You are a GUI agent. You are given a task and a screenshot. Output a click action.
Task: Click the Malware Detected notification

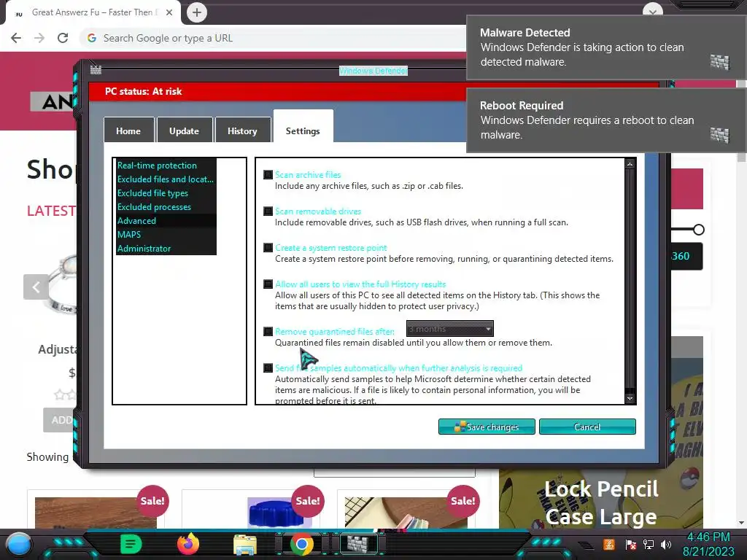(606, 47)
